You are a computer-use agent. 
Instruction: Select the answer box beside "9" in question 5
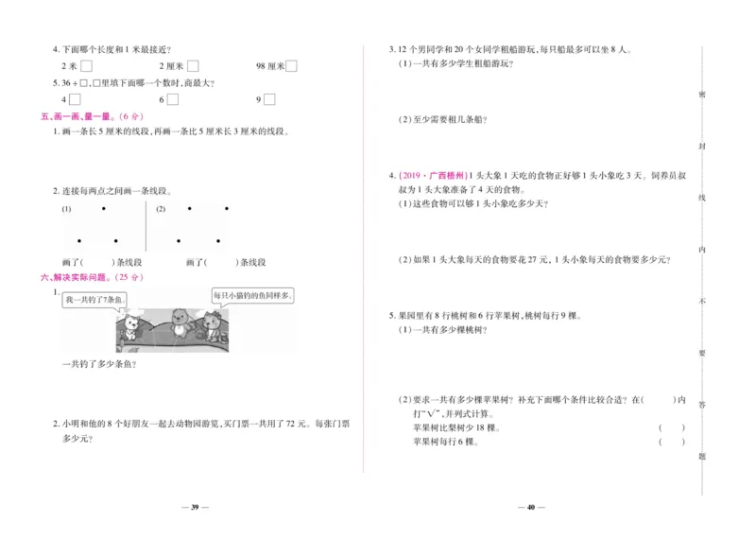point(268,97)
